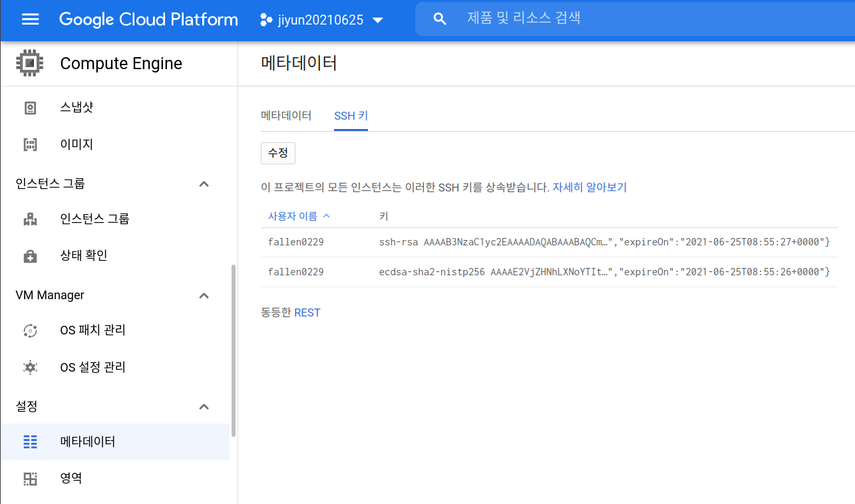Viewport: 855px width, 504px height.
Task: Open the hamburger navigation menu
Action: 31,19
